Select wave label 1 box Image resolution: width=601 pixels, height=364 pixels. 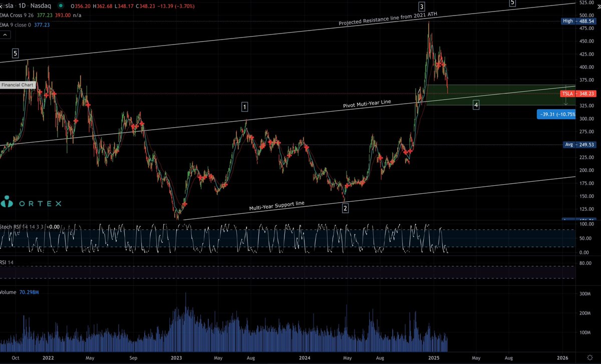pyautogui.click(x=244, y=107)
